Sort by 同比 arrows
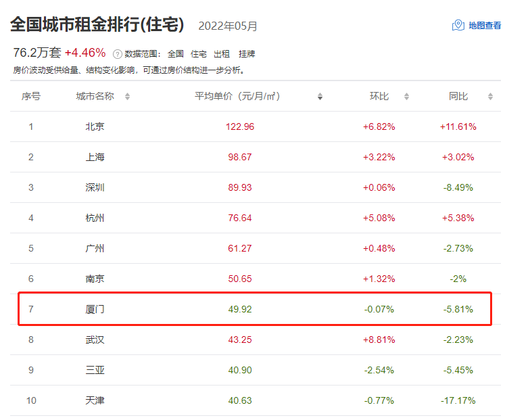Screen dimensions: 505x420 pos(490,96)
